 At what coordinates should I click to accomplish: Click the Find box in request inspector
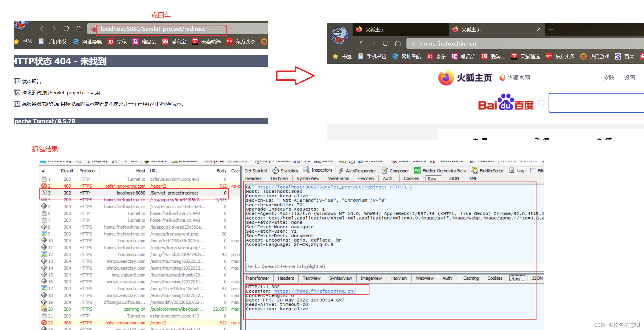pos(394,266)
